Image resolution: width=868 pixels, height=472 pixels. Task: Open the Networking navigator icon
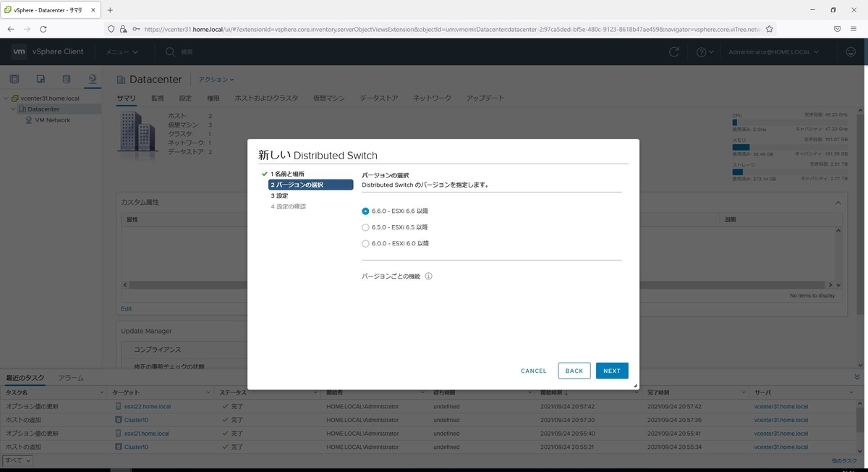pyautogui.click(x=92, y=79)
